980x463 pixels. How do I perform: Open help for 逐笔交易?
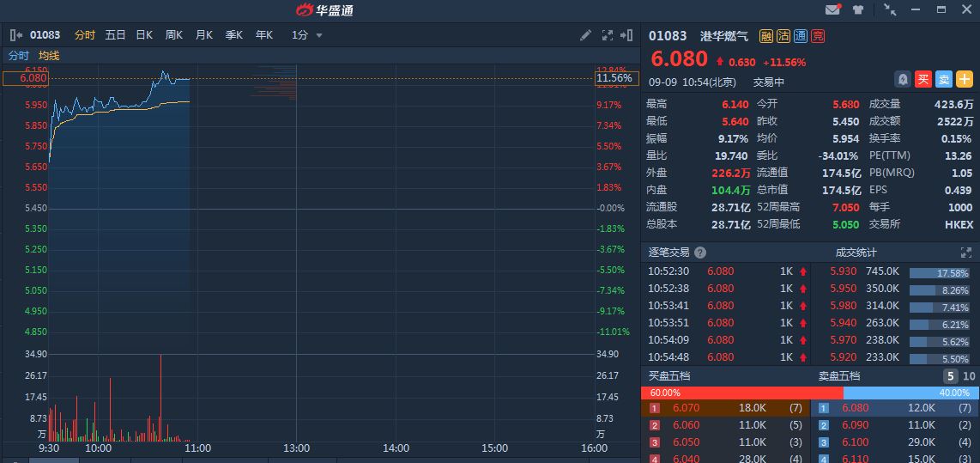pyautogui.click(x=700, y=253)
